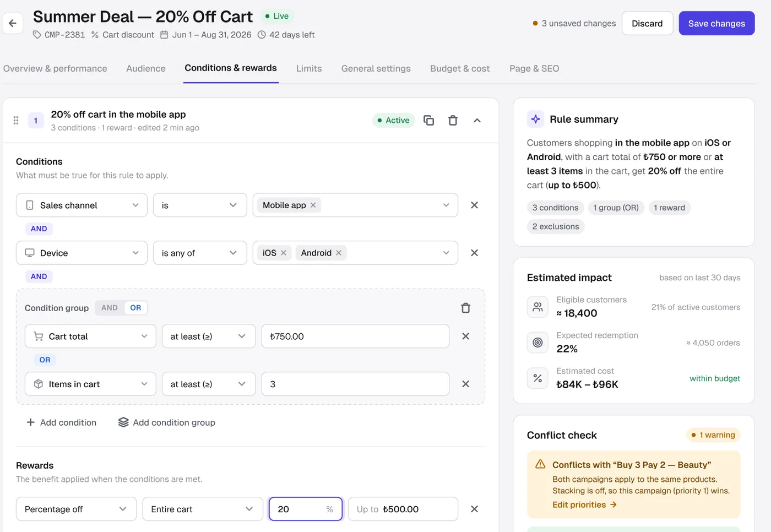Switch to Overview & performance tab
Screen dimensions: 771x532
pos(55,68)
